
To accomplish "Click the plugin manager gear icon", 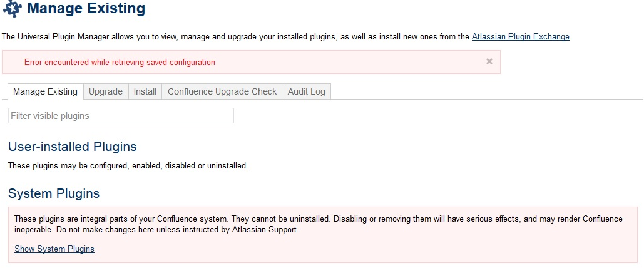I will click(x=13, y=9).
